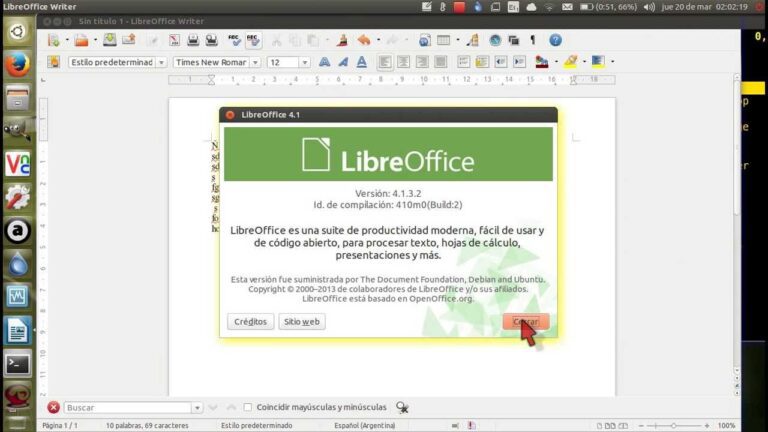Open the paragraph style dropdown arrow

161,63
